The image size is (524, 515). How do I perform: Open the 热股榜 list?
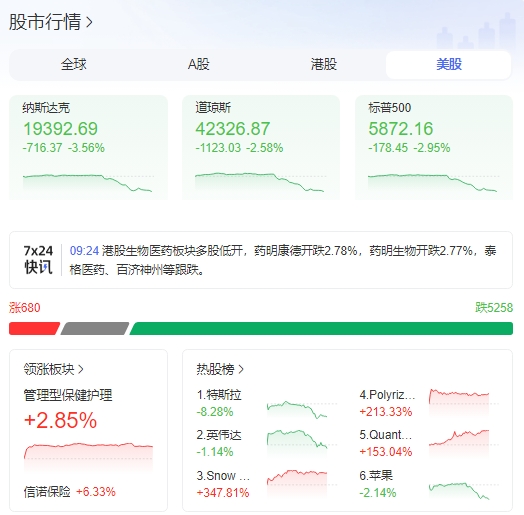coord(220,369)
